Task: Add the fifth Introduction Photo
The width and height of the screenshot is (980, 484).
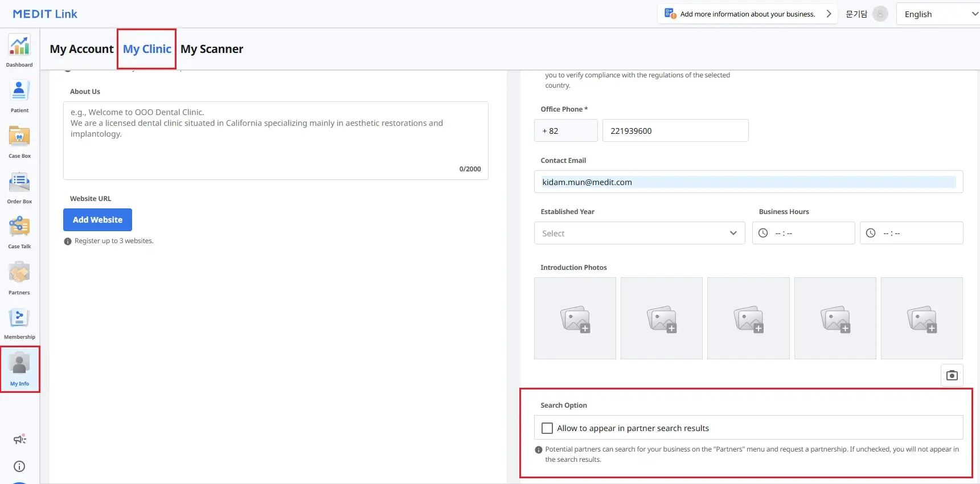Action: click(x=922, y=318)
